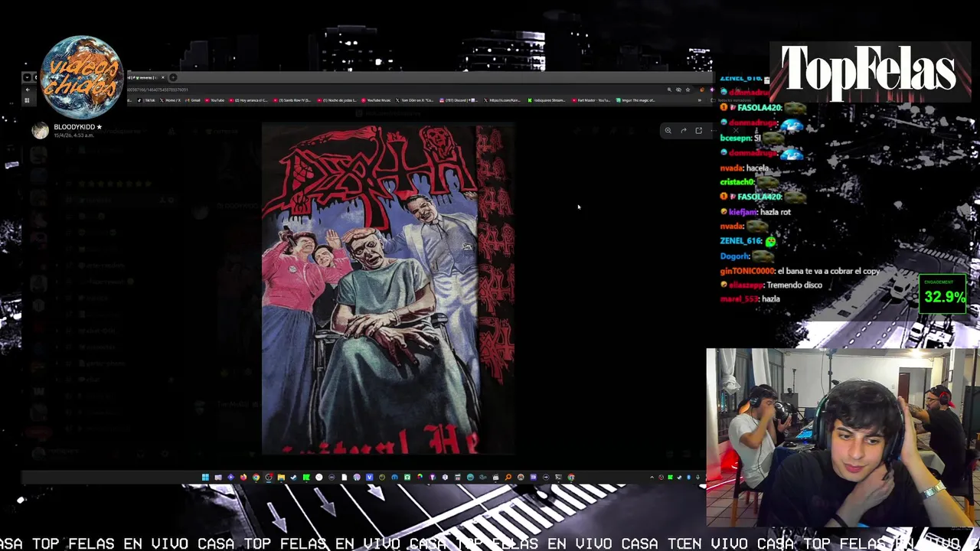Open the Windows Start menu
980x551 pixels.
point(205,478)
